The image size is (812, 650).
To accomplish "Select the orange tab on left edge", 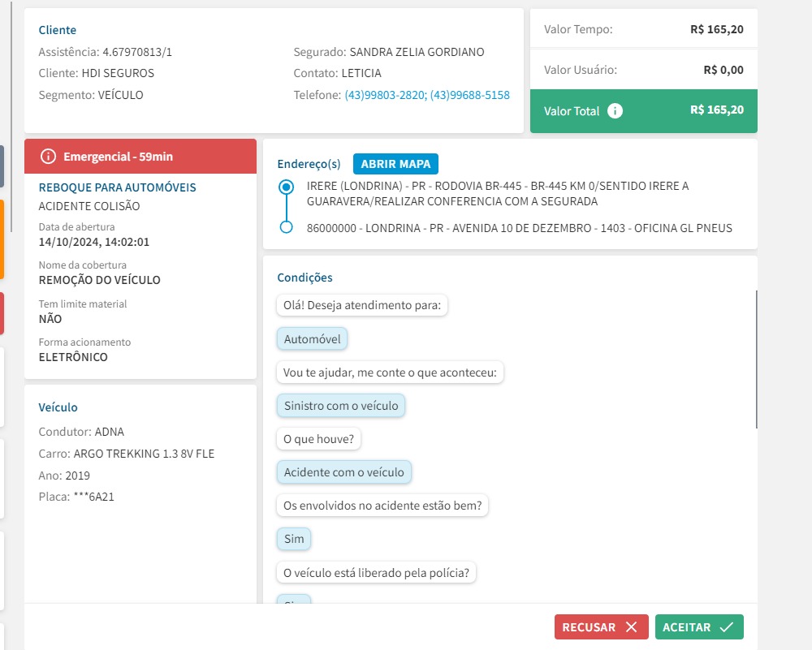I will [2, 239].
